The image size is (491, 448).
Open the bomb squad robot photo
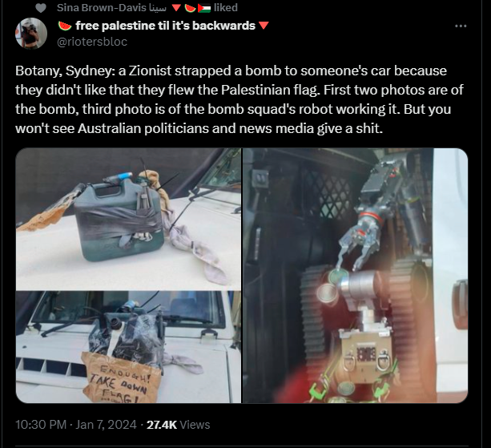(x=355, y=276)
